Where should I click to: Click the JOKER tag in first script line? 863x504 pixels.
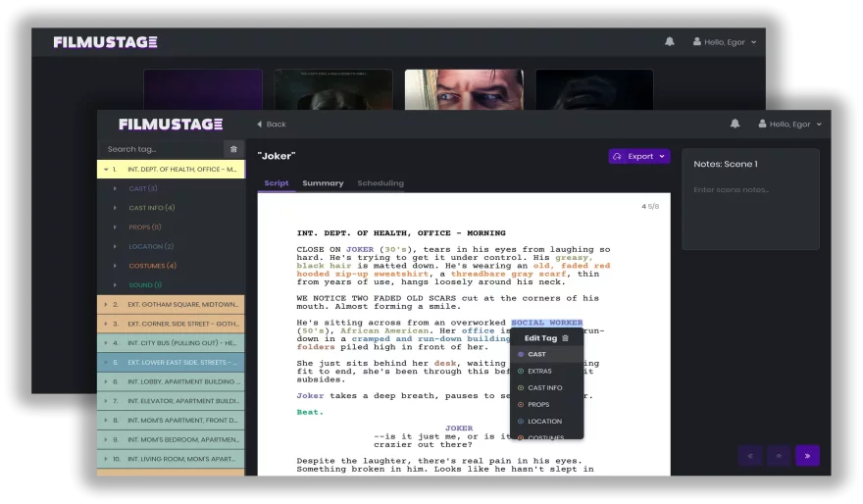click(360, 249)
